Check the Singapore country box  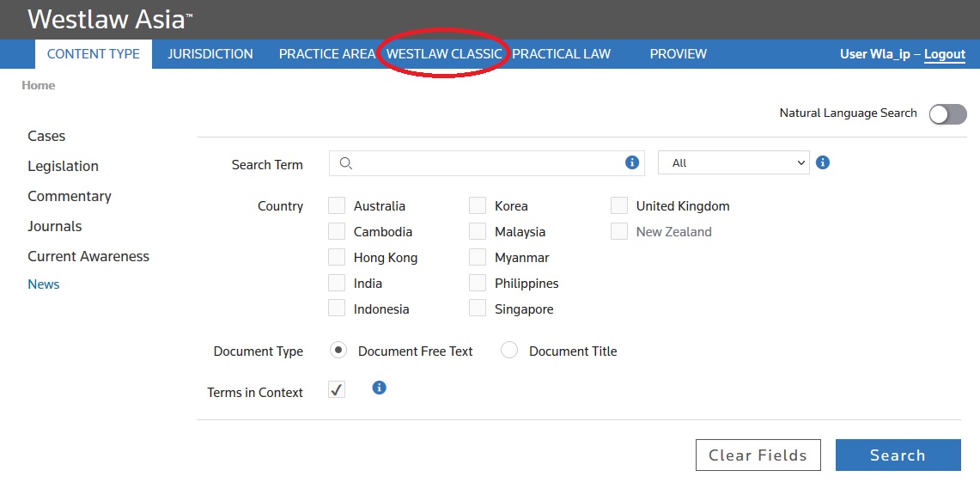tap(478, 309)
